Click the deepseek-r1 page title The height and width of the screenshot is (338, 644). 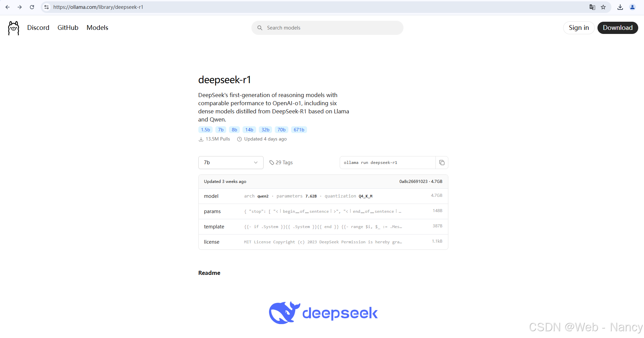coord(225,80)
